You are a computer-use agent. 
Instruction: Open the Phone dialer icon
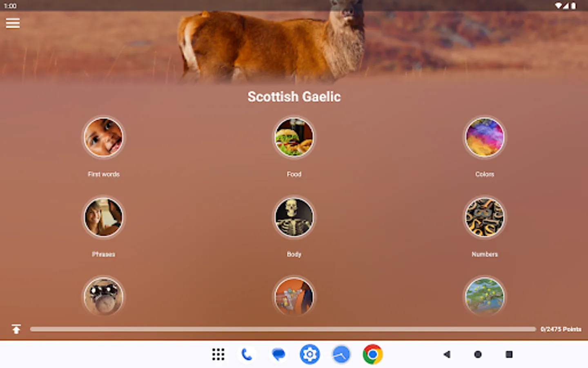(247, 354)
